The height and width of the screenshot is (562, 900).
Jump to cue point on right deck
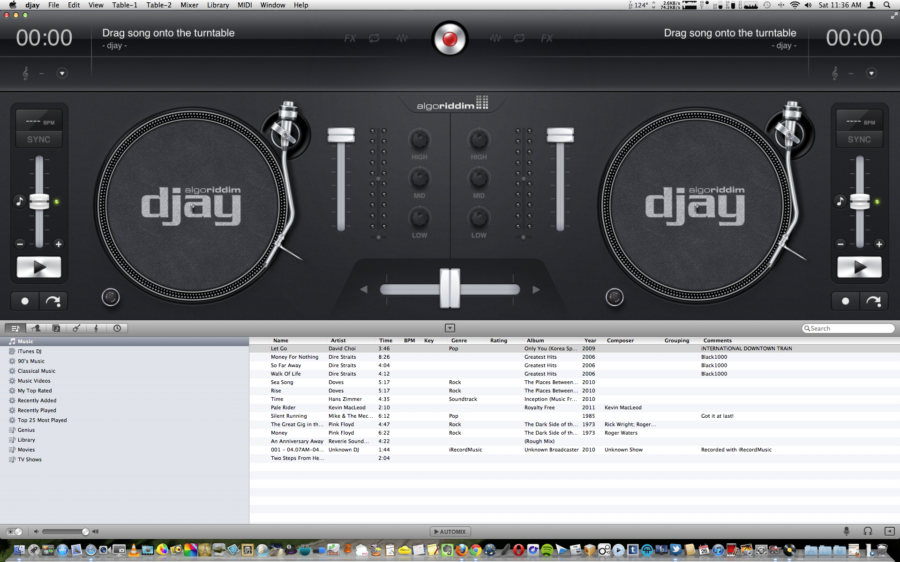point(874,301)
